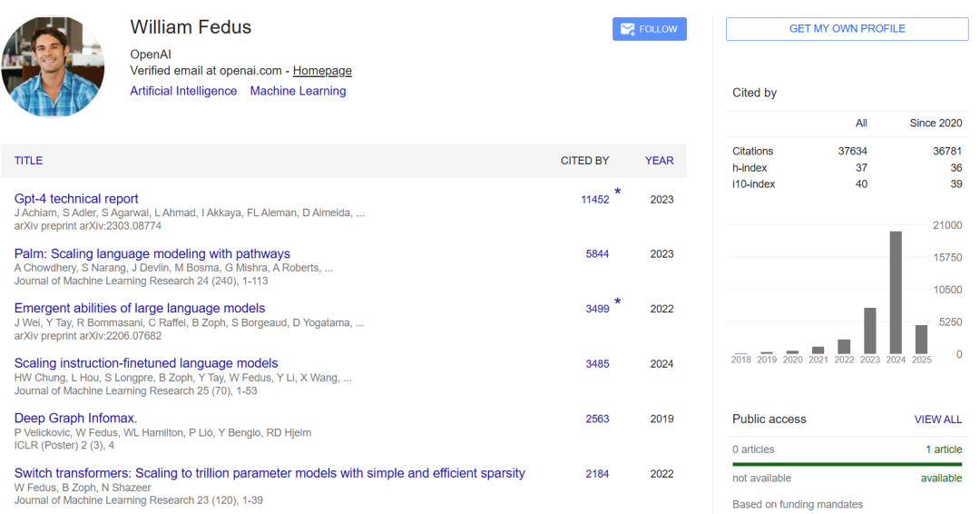Click the CITED BY column header
The image size is (980, 514).
[584, 161]
